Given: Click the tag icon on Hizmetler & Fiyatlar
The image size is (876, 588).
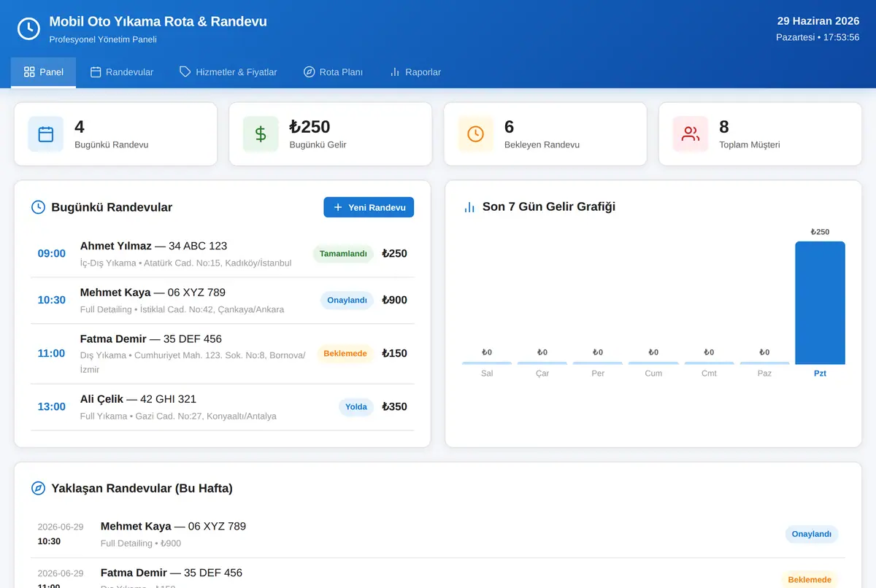Looking at the screenshot, I should (185, 72).
